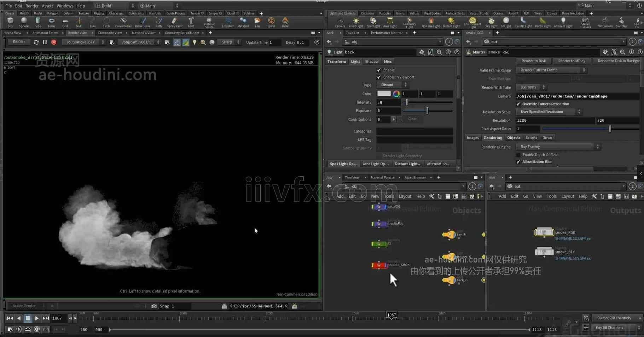Open the Shadow tab of light
Viewport: 644px width, 337px height.
[x=372, y=62]
